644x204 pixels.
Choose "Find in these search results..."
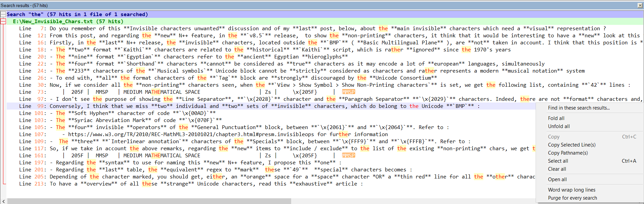pyautogui.click(x=579, y=108)
